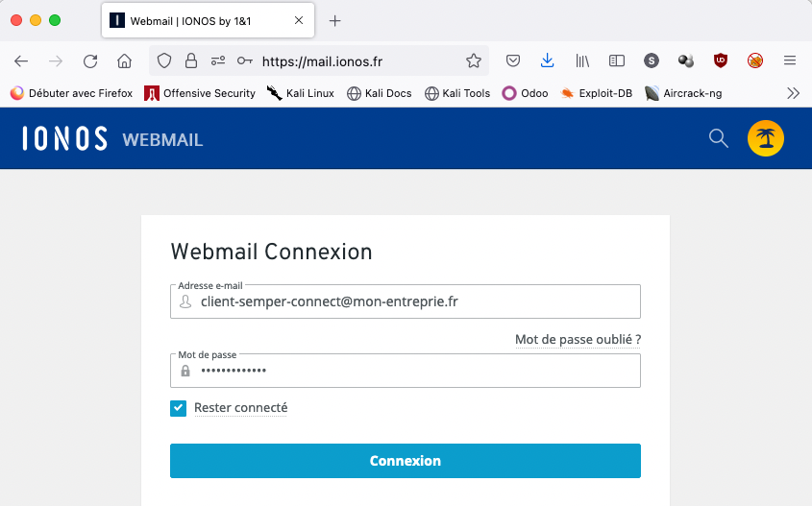Toggle the sidebar view icon
The height and width of the screenshot is (506, 812).
coord(617,60)
